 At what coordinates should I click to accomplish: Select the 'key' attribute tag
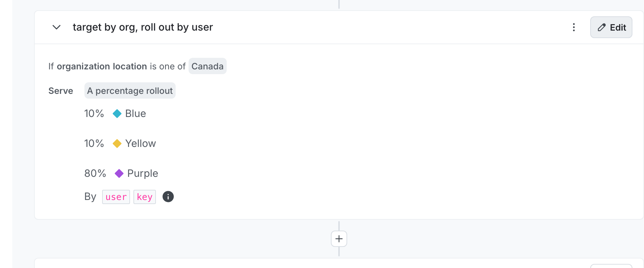[x=144, y=197]
